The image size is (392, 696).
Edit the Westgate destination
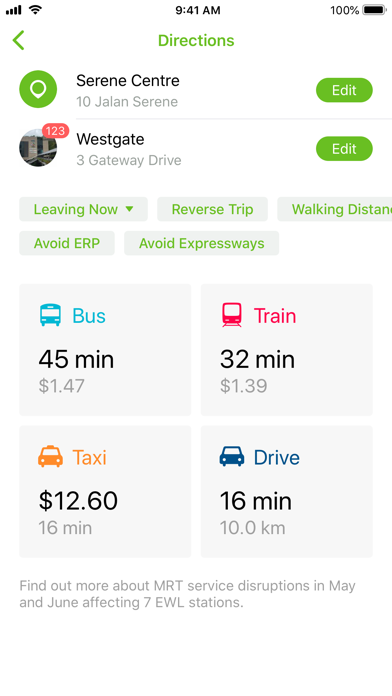[x=344, y=149]
